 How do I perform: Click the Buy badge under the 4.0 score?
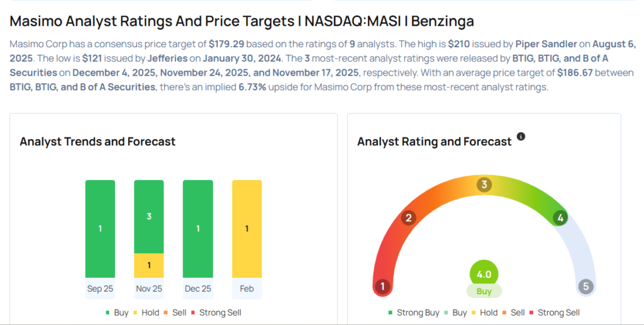tap(484, 292)
